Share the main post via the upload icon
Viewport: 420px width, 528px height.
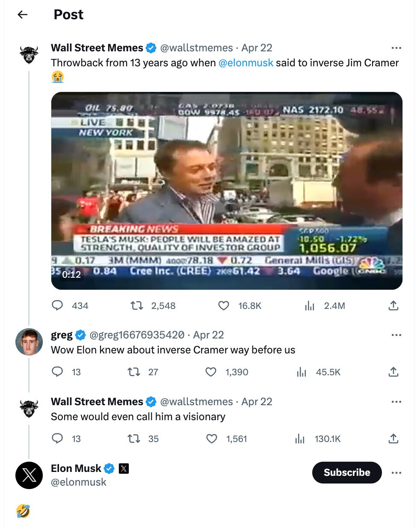(393, 305)
